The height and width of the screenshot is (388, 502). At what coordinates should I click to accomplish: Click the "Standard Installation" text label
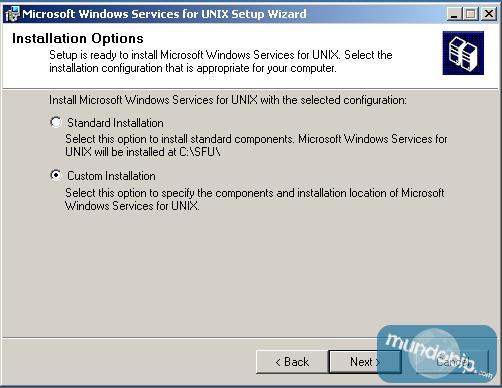click(x=115, y=123)
